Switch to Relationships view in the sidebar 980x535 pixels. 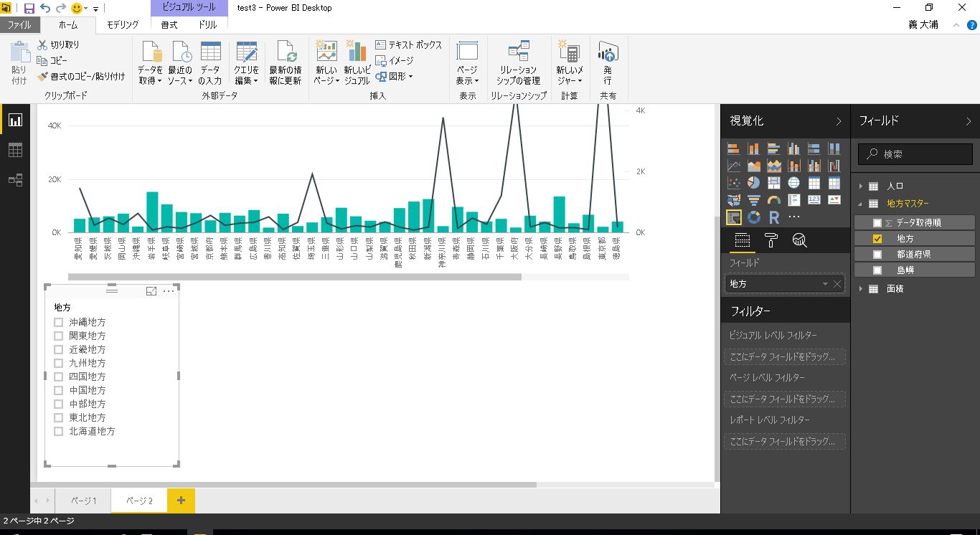pyautogui.click(x=15, y=180)
